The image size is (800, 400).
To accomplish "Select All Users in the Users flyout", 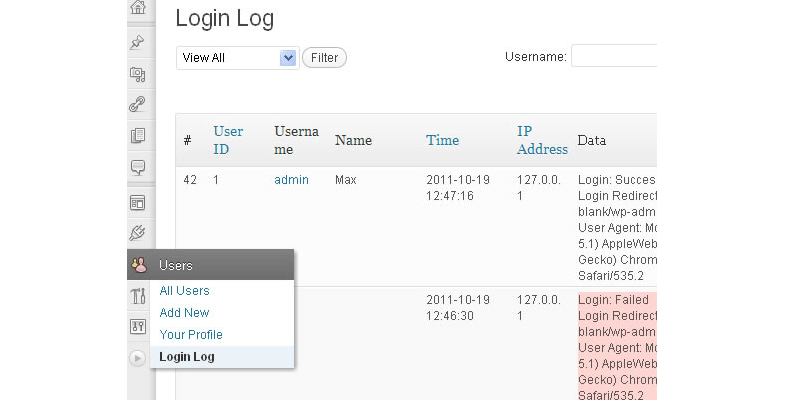I will 184,291.
